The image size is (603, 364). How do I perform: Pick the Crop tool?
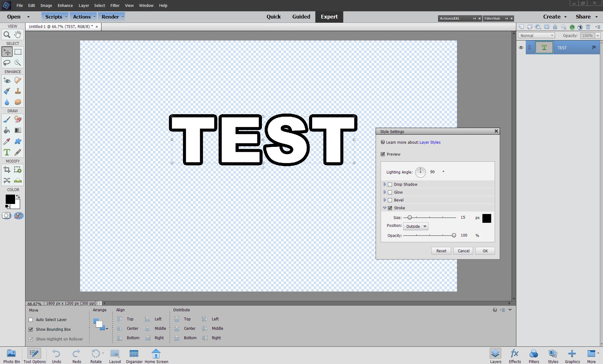pos(7,170)
